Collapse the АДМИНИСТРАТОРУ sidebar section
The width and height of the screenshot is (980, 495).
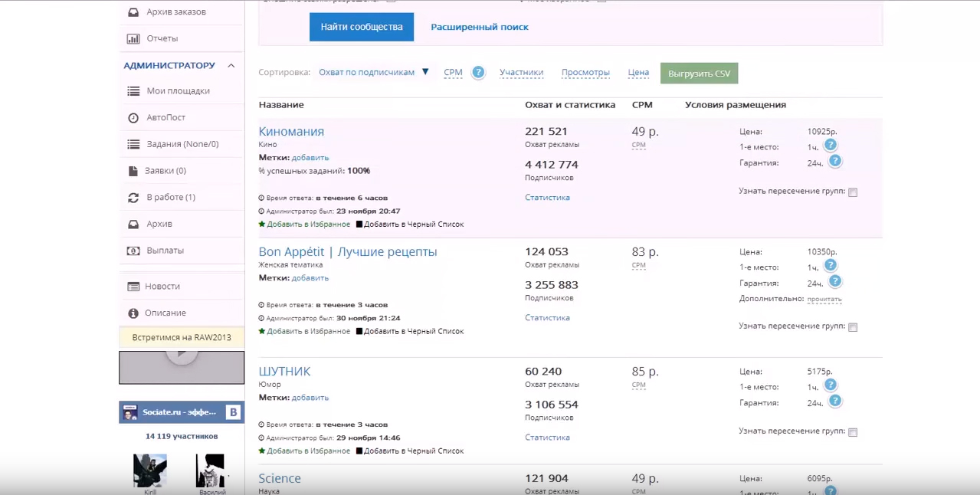(231, 66)
